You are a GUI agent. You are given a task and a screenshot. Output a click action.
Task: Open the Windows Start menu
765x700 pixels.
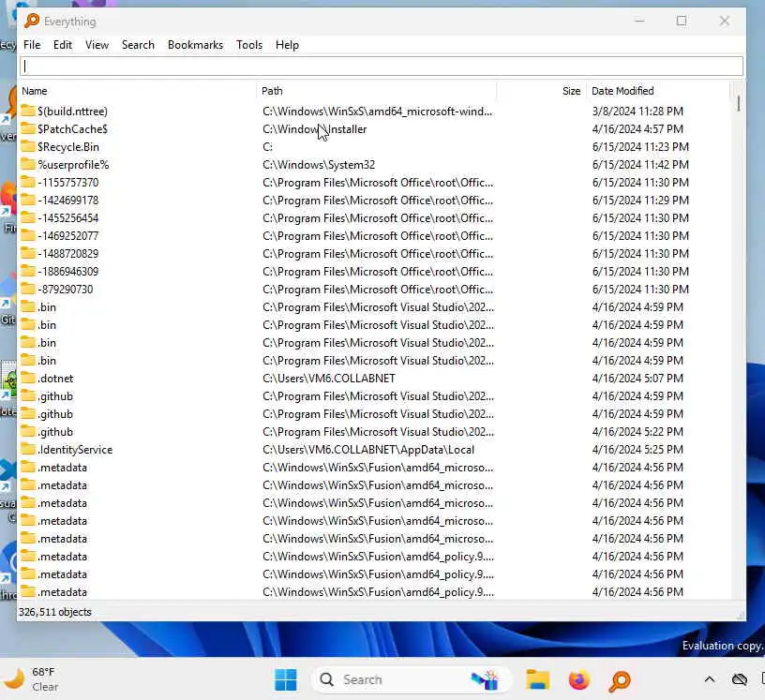point(285,679)
